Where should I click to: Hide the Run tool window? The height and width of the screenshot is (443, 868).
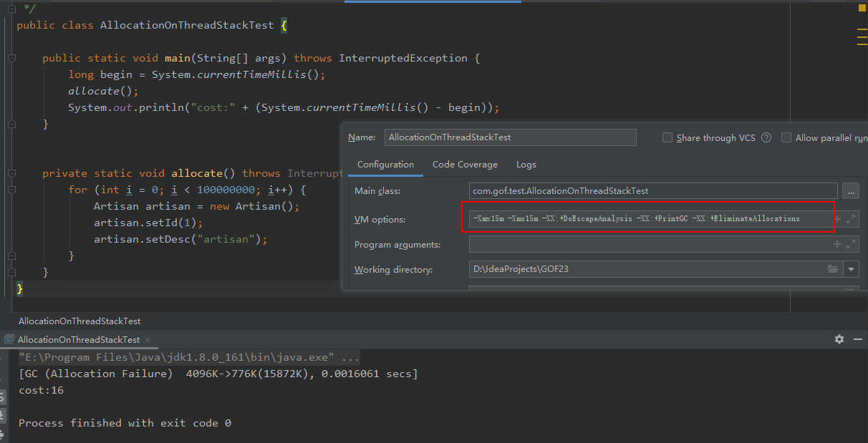tap(858, 339)
